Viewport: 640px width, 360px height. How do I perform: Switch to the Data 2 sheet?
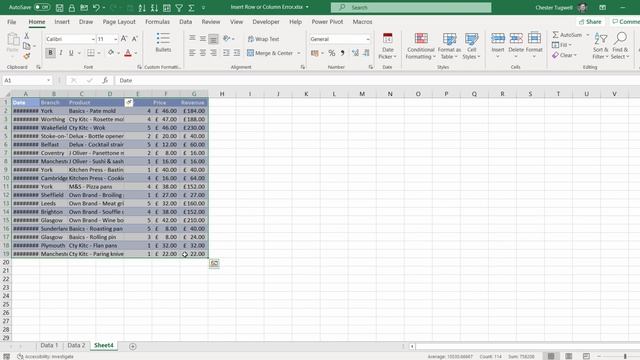click(x=76, y=345)
